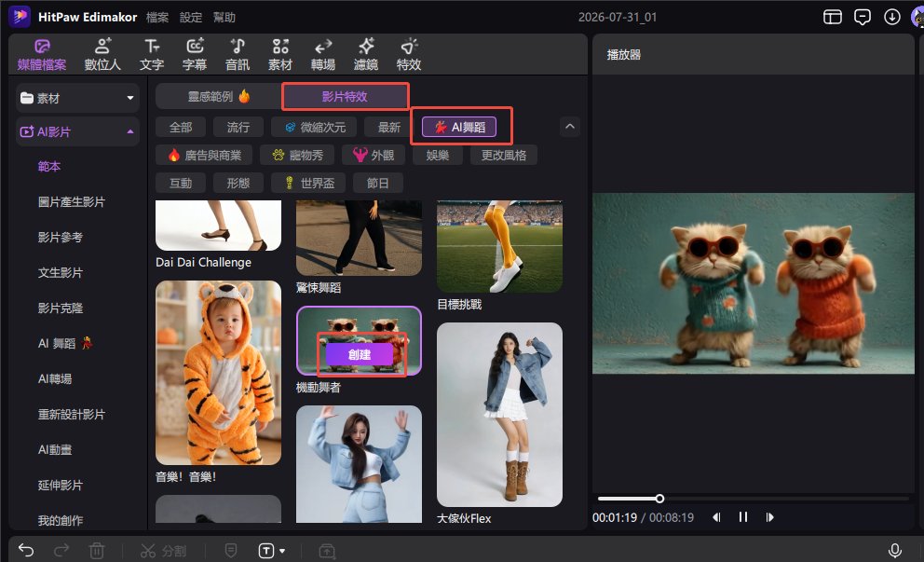Select the 大傢伙Flex template thumbnail
Viewport: 924px width, 562px height.
tap(499, 415)
